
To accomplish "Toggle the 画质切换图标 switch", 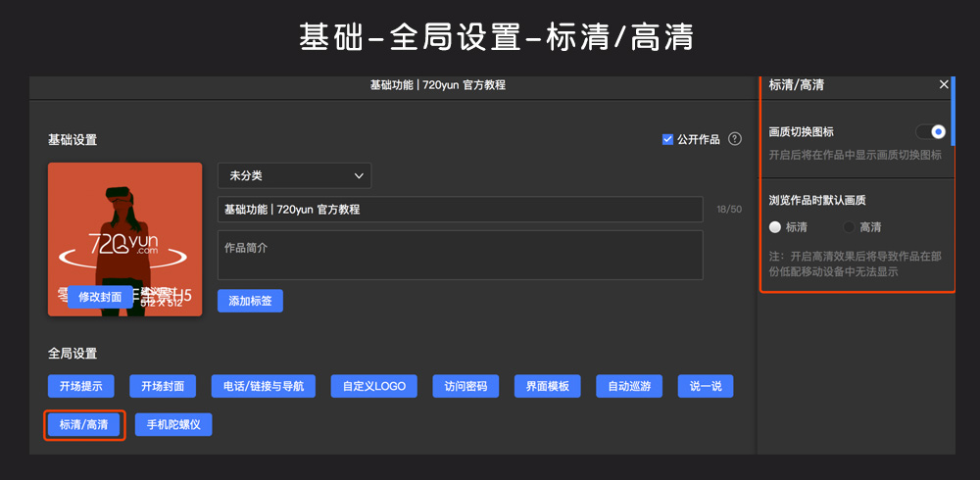I will (930, 131).
